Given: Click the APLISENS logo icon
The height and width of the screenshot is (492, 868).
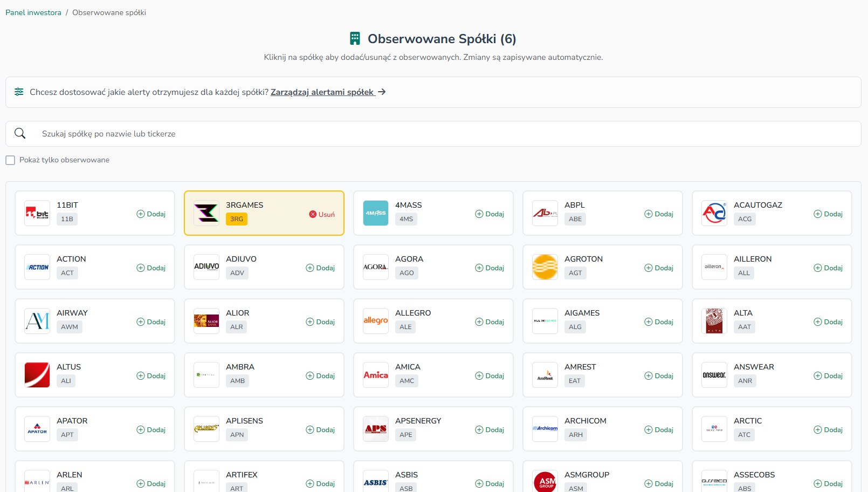Looking at the screenshot, I should click(x=206, y=429).
